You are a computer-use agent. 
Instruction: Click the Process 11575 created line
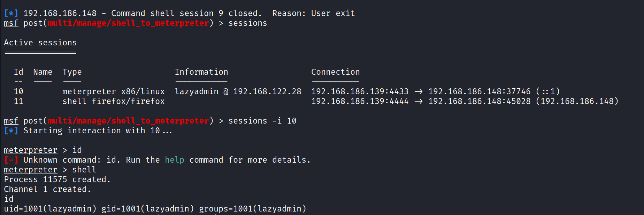58,179
